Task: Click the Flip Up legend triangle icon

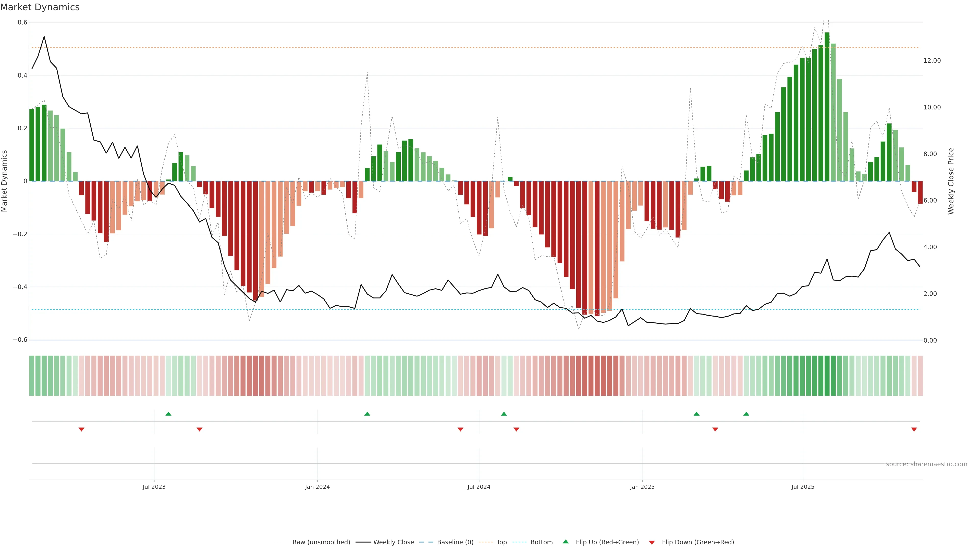Action: tap(565, 542)
